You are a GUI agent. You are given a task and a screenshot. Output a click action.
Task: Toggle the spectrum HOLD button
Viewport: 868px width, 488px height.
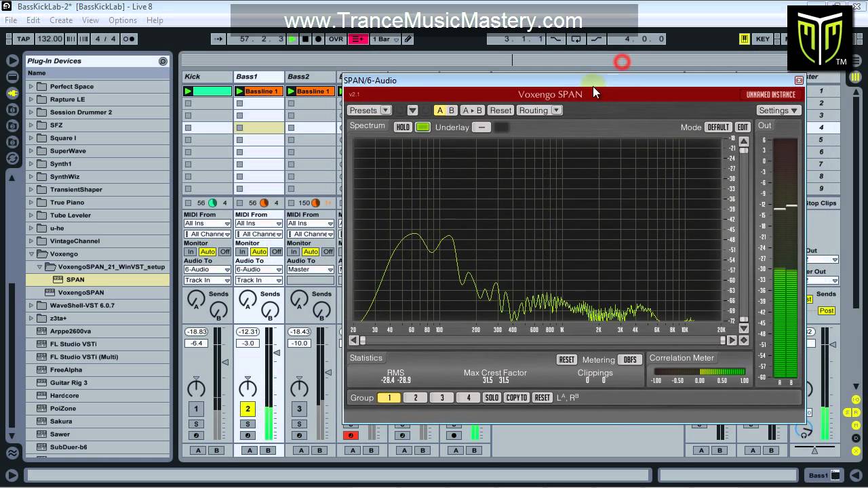click(x=403, y=127)
